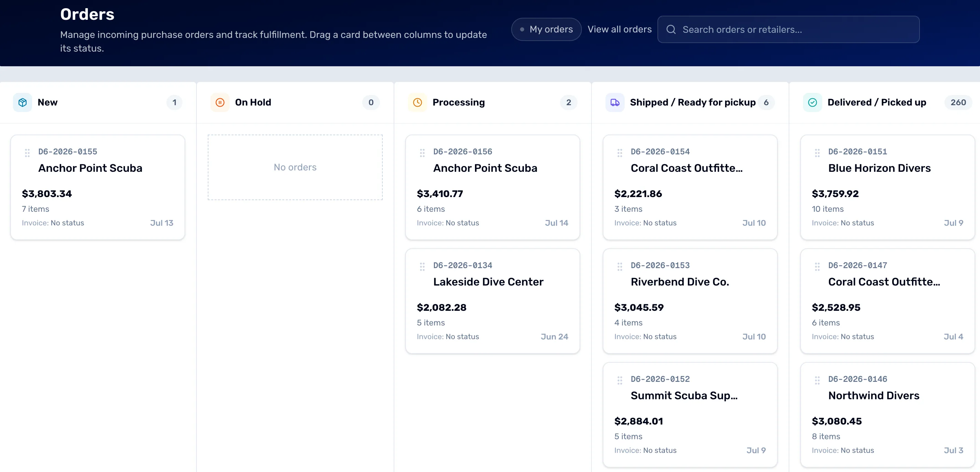
Task: Focus the search orders or retailers field
Action: (x=788, y=29)
